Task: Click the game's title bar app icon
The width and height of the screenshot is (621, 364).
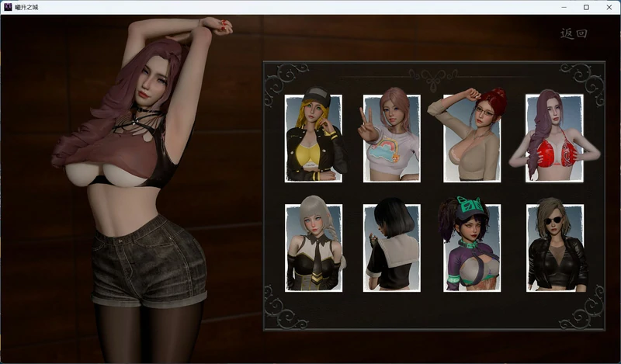Action: click(x=7, y=7)
